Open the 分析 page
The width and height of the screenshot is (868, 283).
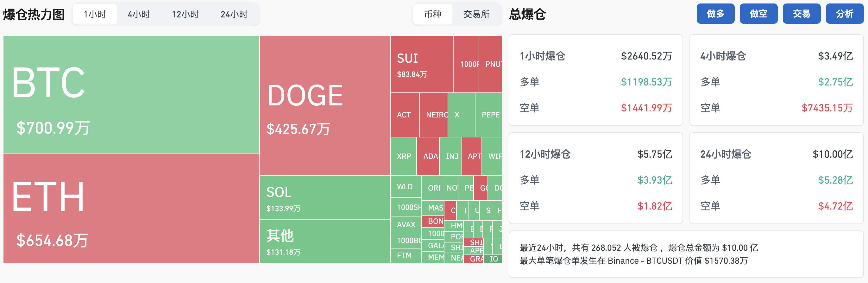tap(844, 14)
